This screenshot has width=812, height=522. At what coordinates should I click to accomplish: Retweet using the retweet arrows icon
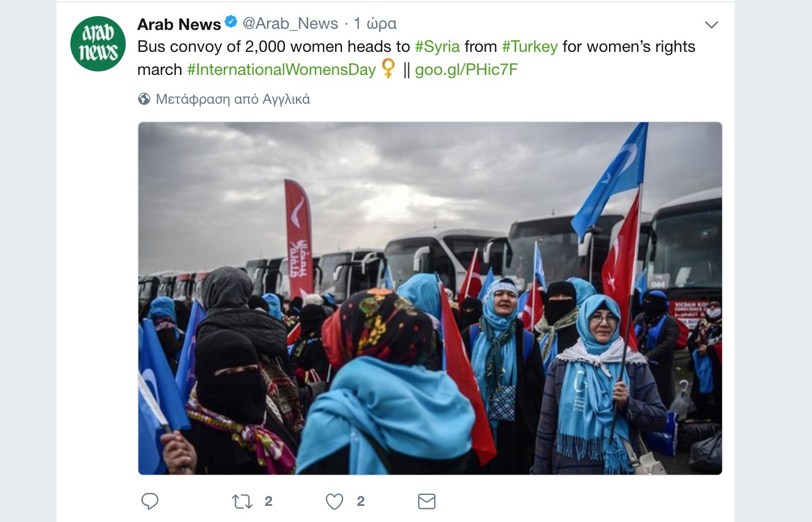(242, 502)
